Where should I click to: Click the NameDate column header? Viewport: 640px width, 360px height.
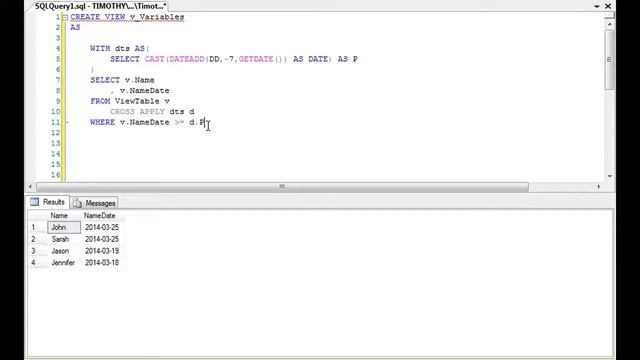coord(100,216)
